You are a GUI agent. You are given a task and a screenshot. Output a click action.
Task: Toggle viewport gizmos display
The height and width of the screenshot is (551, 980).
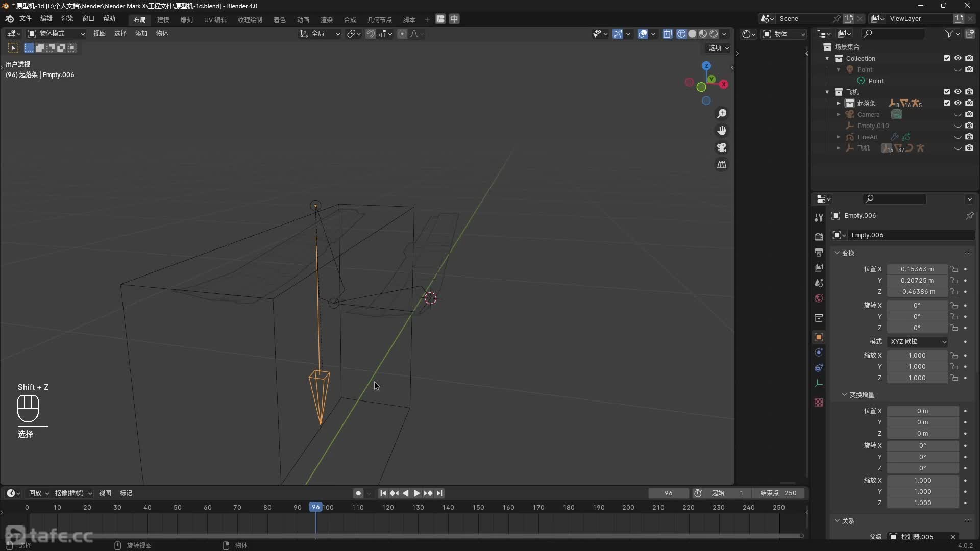point(617,34)
